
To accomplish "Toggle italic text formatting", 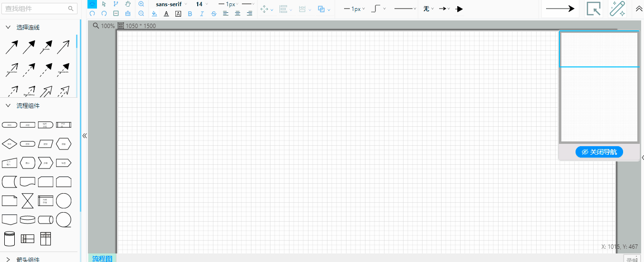I will coord(202,14).
